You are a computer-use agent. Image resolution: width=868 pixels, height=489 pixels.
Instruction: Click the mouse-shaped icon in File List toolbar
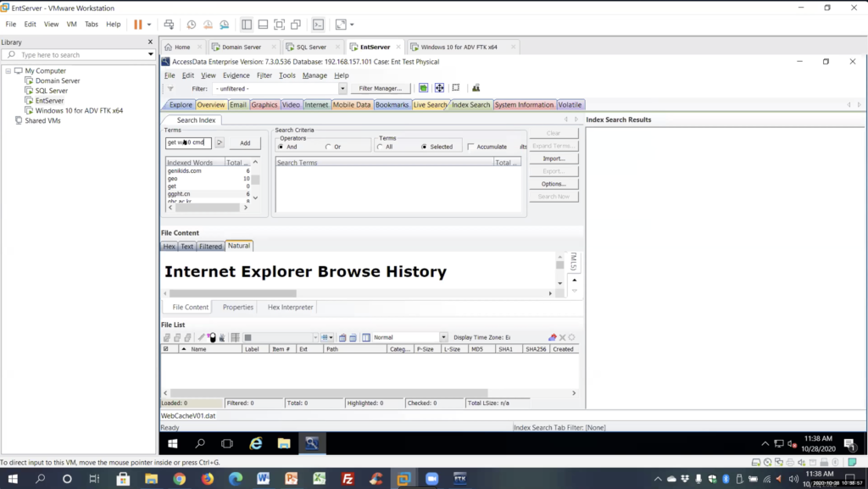coord(212,337)
